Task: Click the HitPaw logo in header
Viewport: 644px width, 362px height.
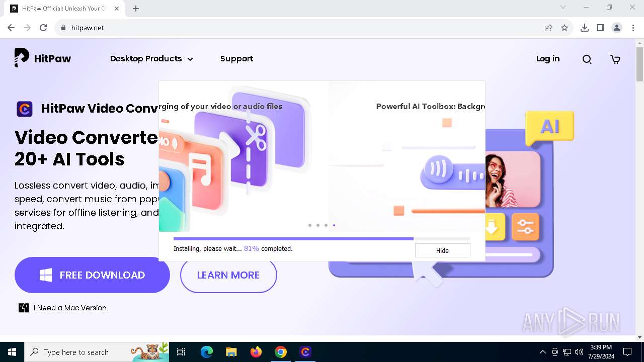Action: tap(43, 58)
